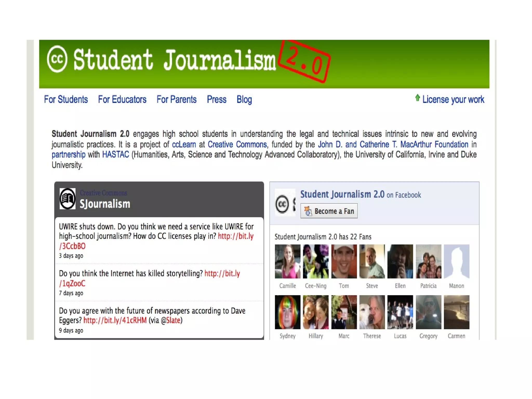The width and height of the screenshot is (532, 399).
Task: Click the SJournalism Twitter avatar icon
Action: (68, 199)
